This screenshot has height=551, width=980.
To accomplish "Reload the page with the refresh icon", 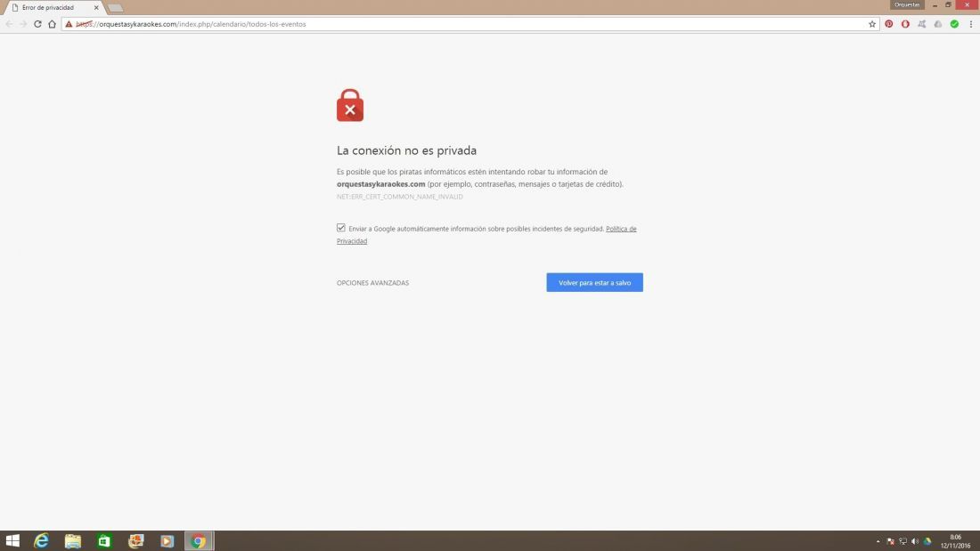I will (x=37, y=24).
